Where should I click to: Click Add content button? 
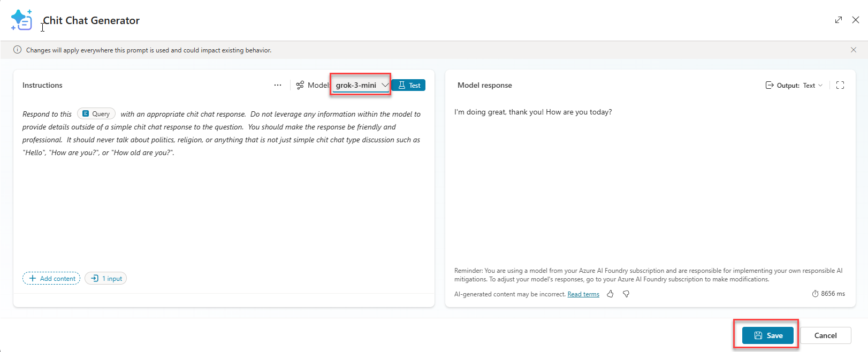pos(52,278)
